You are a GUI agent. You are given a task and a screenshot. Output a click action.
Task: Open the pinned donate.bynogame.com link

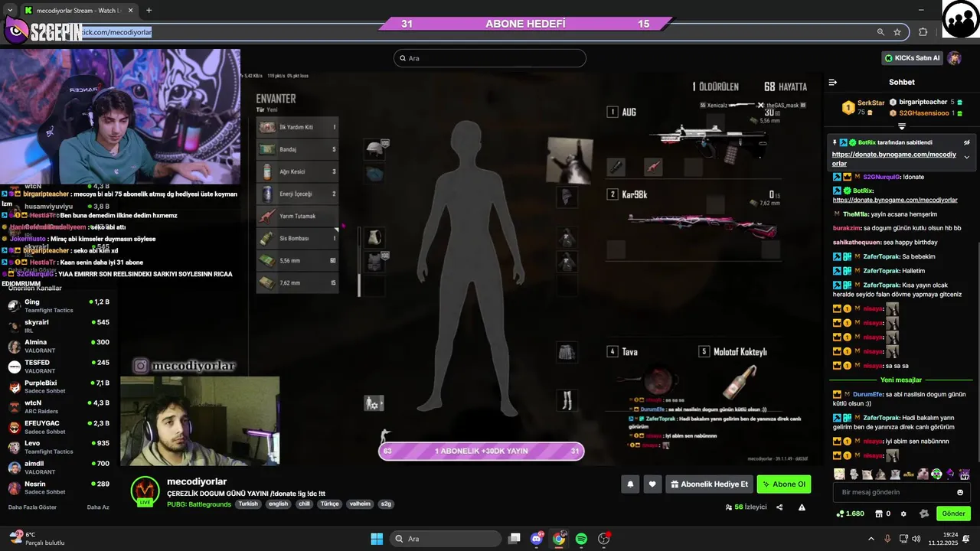pos(894,159)
